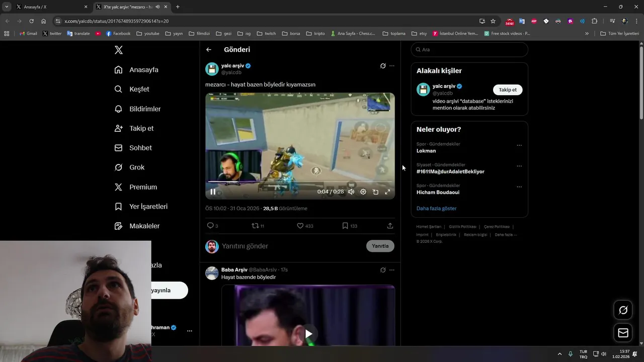Open Premium in the sidebar
Screen dimensions: 644x362
[135, 187]
